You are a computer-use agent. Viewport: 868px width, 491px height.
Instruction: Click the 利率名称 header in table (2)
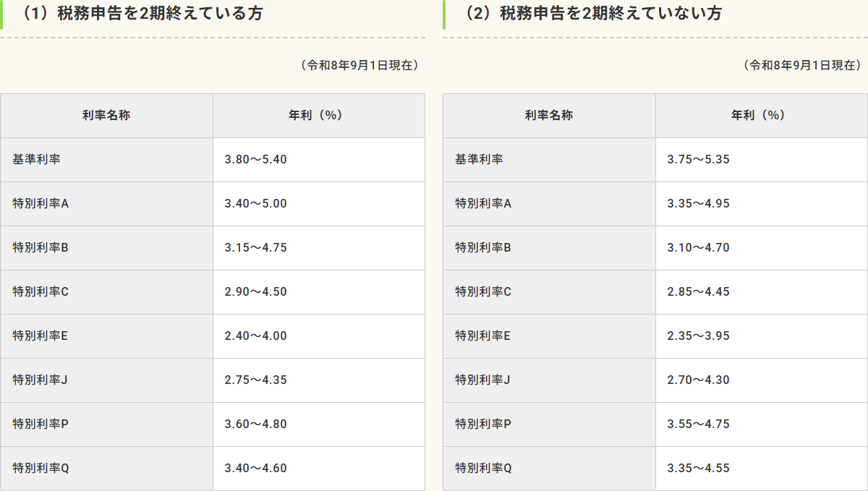tap(549, 115)
